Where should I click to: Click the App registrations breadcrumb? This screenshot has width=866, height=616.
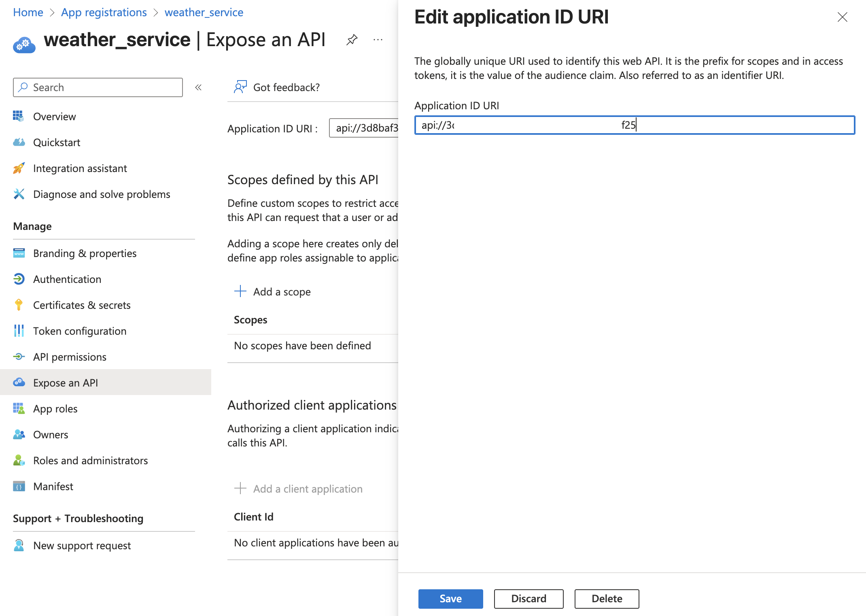pos(104,12)
